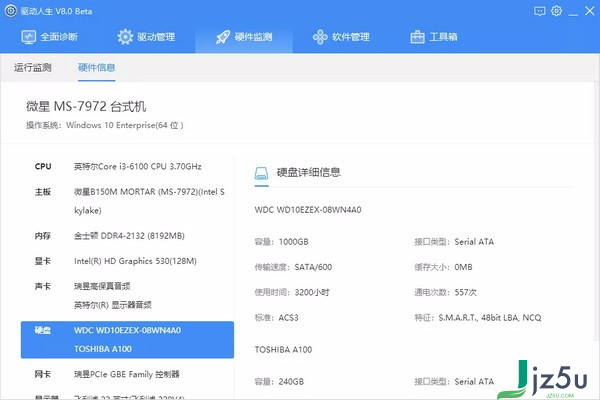
Task: Click 英特尔(R) 显示器音频 entry
Action: pos(113,305)
